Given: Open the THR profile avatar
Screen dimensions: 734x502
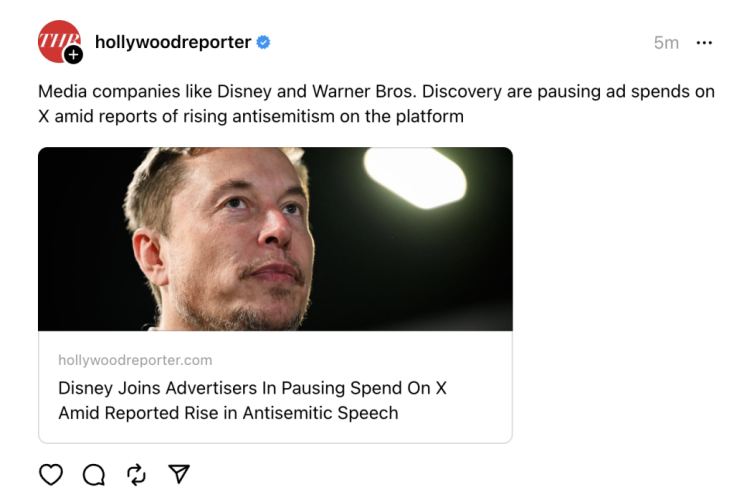Looking at the screenshot, I should (56, 40).
